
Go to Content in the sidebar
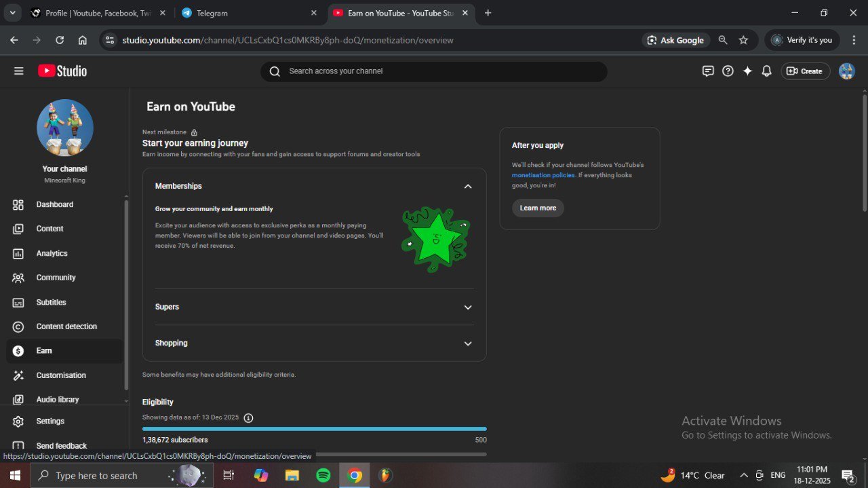tap(50, 229)
